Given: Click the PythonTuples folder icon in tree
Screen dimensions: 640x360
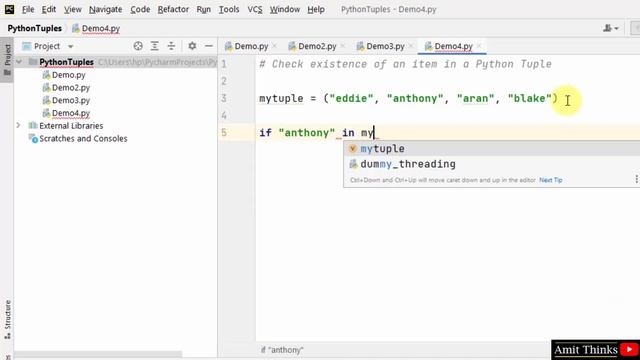Looking at the screenshot, I should [x=33, y=62].
